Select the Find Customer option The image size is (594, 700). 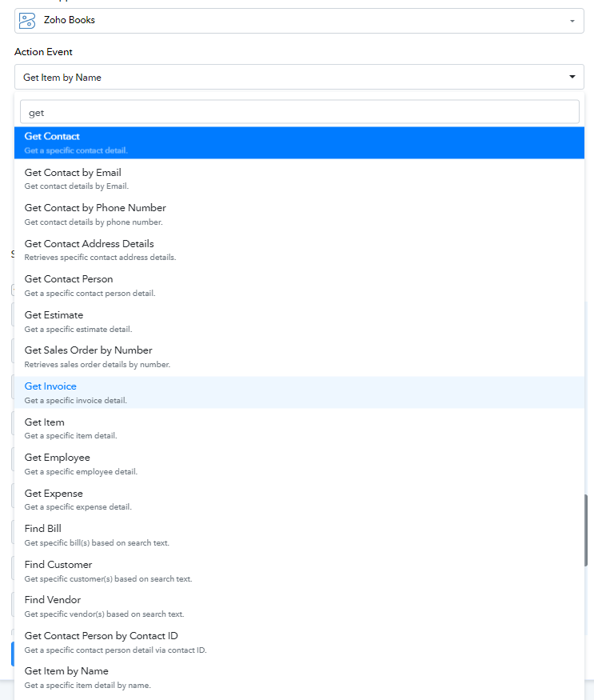(x=299, y=570)
